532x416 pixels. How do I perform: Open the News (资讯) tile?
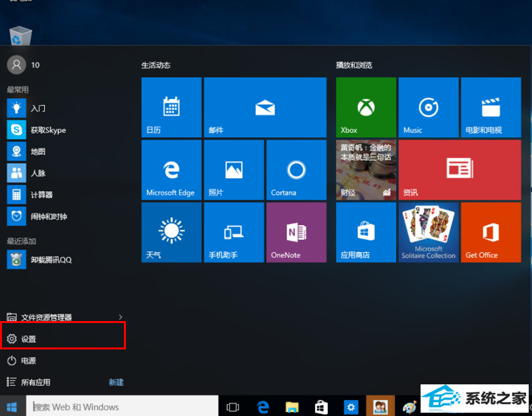point(459,169)
